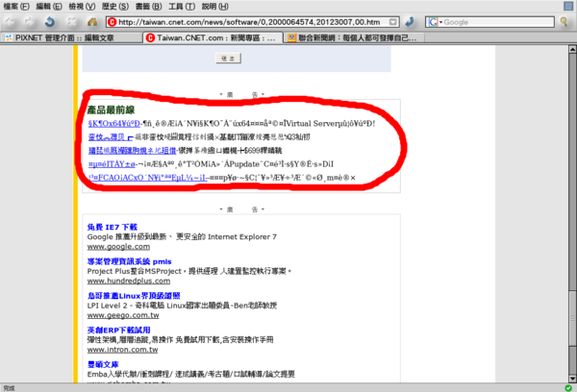Click the 產品最前線 heading

pos(111,110)
